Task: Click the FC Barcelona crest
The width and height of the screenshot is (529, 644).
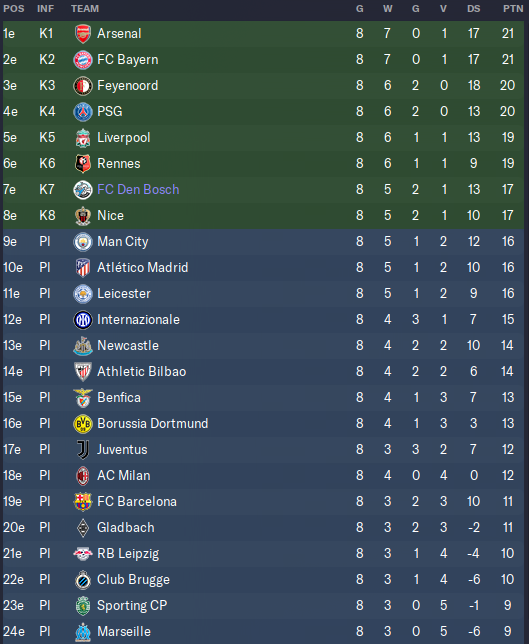Action: click(83, 502)
